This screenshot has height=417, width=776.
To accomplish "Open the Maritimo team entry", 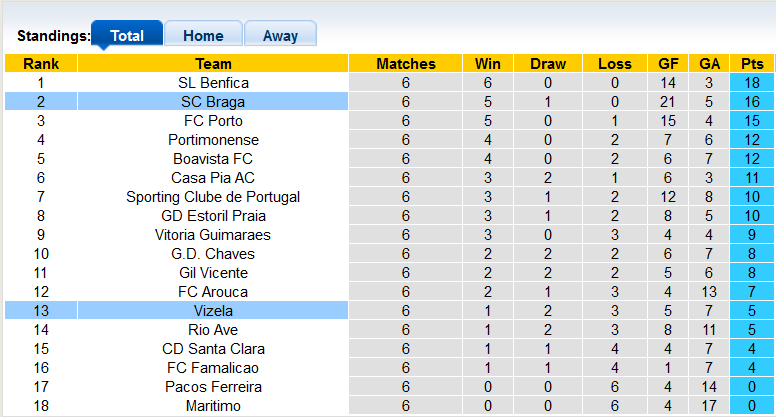I will click(213, 406).
